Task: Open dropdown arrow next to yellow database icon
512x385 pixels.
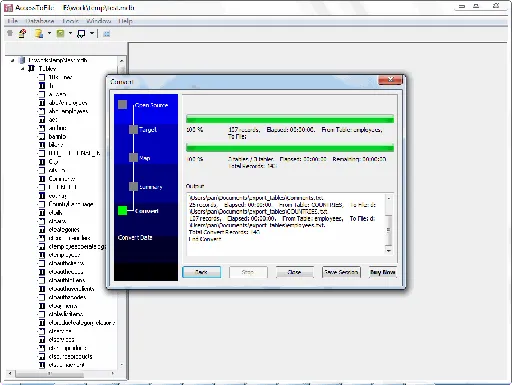Action: [x=49, y=33]
